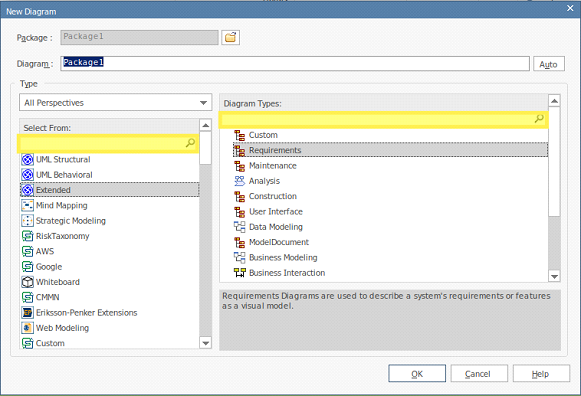
Task: Click the Strategic Modeling icon
Action: coord(27,221)
